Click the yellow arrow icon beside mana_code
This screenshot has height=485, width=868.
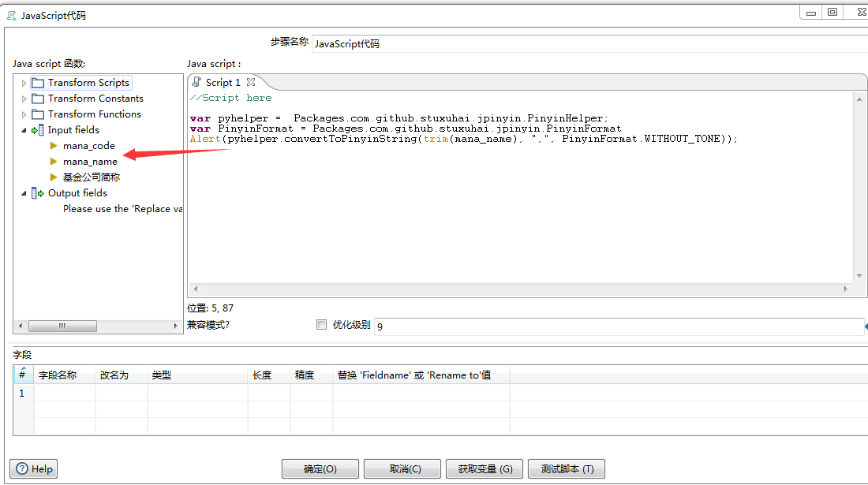53,145
